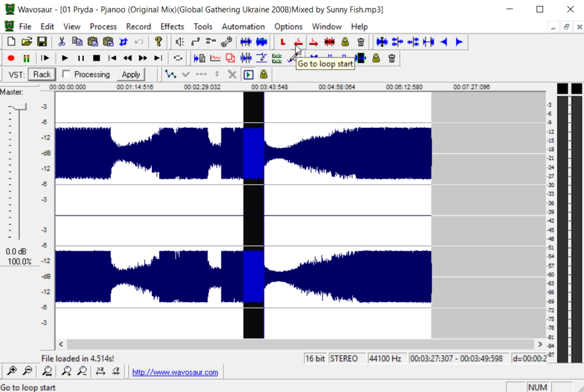Crop to selection with the blue crop icon
The height and width of the screenshot is (392, 584).
(123, 42)
